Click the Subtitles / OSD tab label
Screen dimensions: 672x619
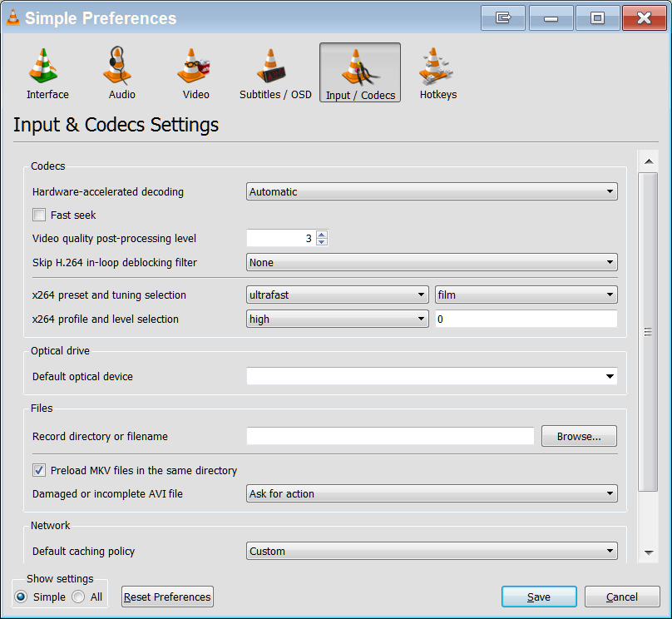[275, 94]
